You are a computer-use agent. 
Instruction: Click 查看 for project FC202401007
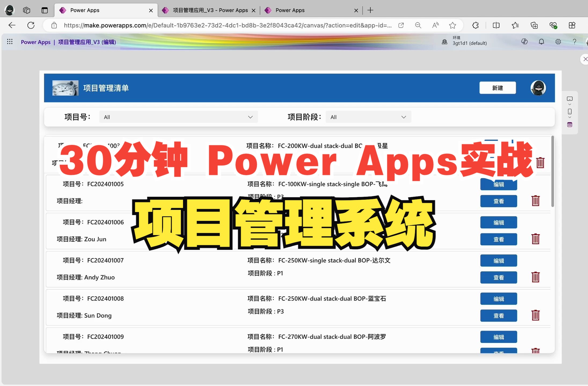pyautogui.click(x=499, y=277)
